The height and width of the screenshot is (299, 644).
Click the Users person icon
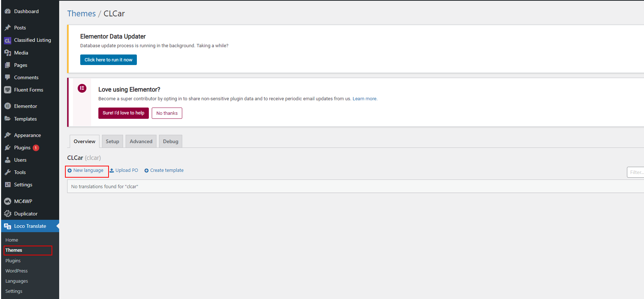pyautogui.click(x=8, y=160)
